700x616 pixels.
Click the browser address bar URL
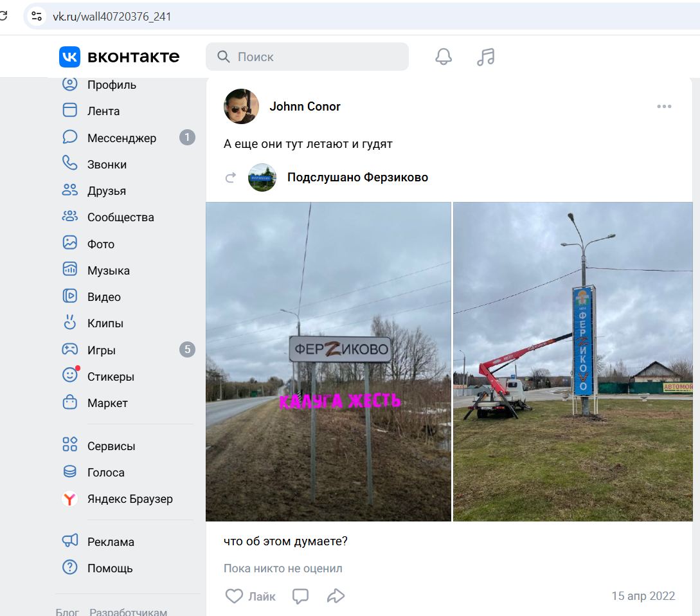pyautogui.click(x=112, y=17)
